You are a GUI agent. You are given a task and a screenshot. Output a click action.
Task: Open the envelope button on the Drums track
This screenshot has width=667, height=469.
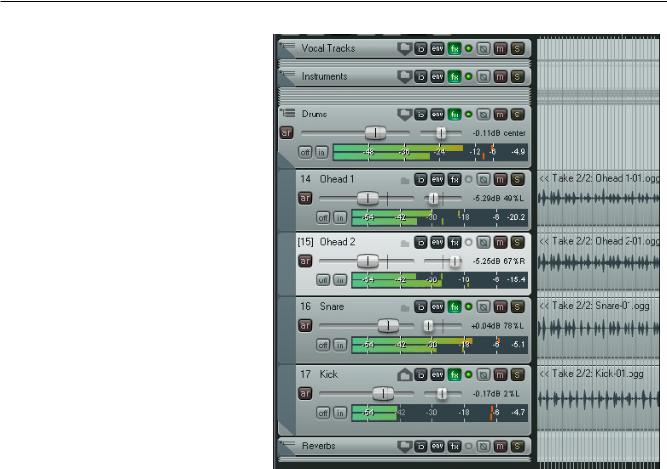coord(437,114)
